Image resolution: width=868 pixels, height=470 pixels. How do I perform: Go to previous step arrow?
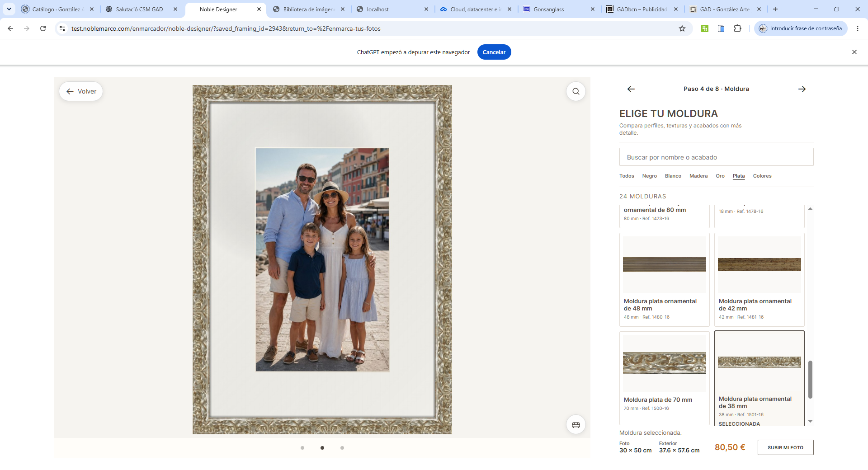(x=631, y=89)
